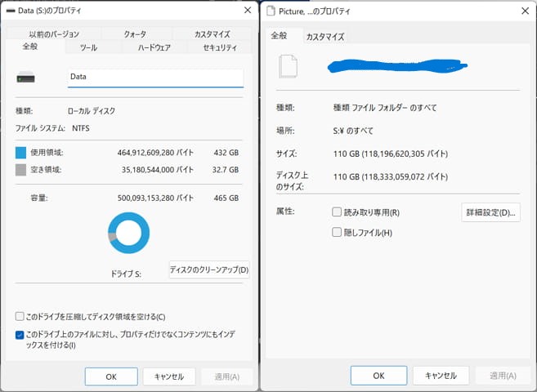The width and height of the screenshot is (537, 392).
Task: Click the drive usage donut chart
Action: [x=129, y=233]
